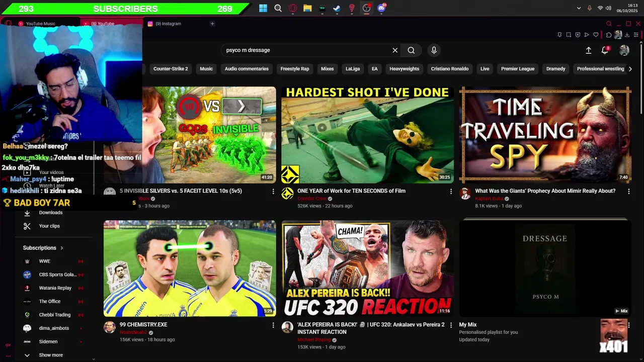Open the Dressage Psyco M mix thumbnail
The width and height of the screenshot is (644, 362).
point(545,268)
